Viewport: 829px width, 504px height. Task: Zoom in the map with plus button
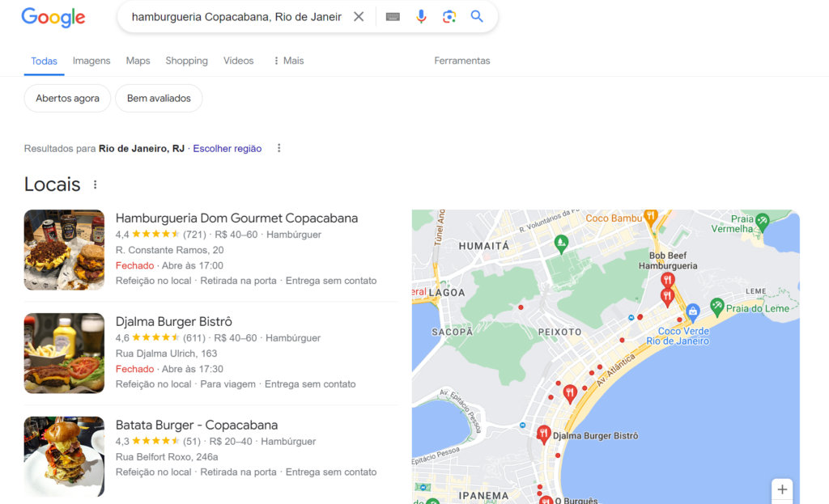point(782,489)
